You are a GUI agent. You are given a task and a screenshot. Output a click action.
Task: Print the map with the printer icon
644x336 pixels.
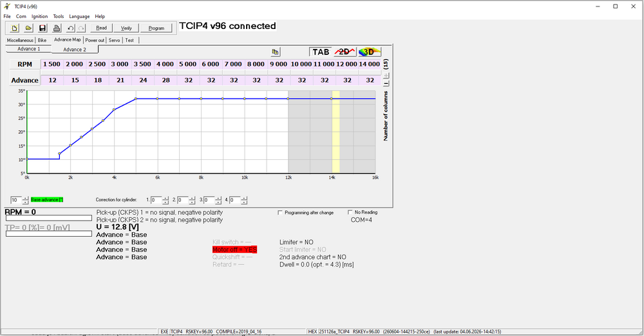pos(57,28)
